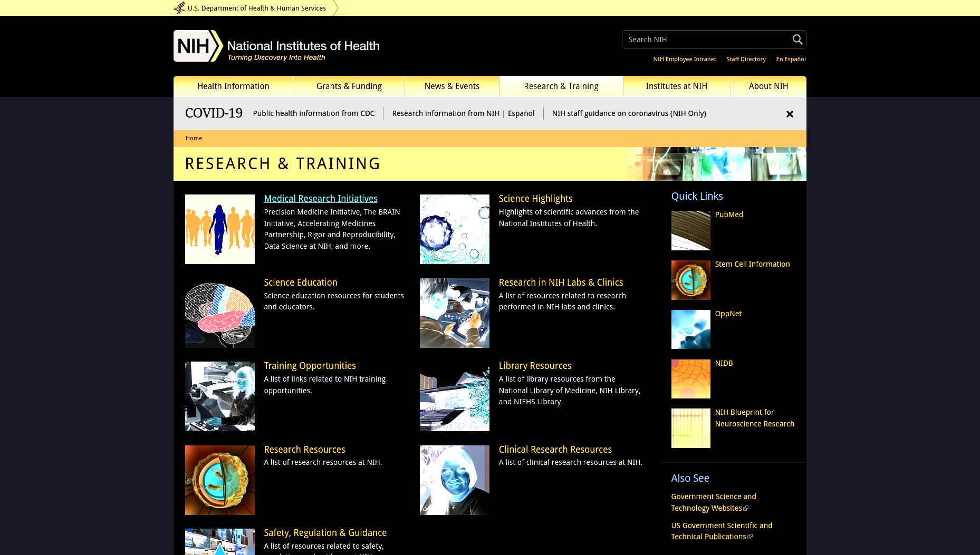Open Research Resources cell thumbnail
Image resolution: width=980 pixels, height=555 pixels.
pos(219,480)
